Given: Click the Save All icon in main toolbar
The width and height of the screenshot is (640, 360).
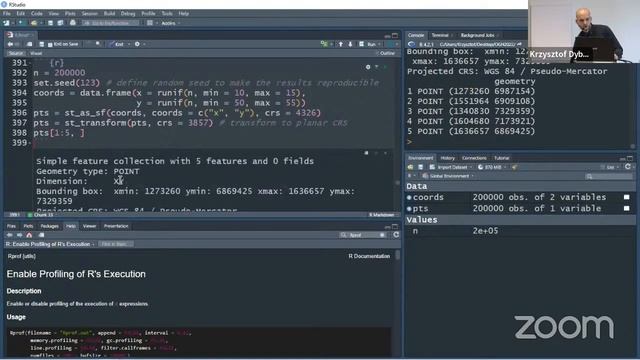Looking at the screenshot, I should 60,23.
